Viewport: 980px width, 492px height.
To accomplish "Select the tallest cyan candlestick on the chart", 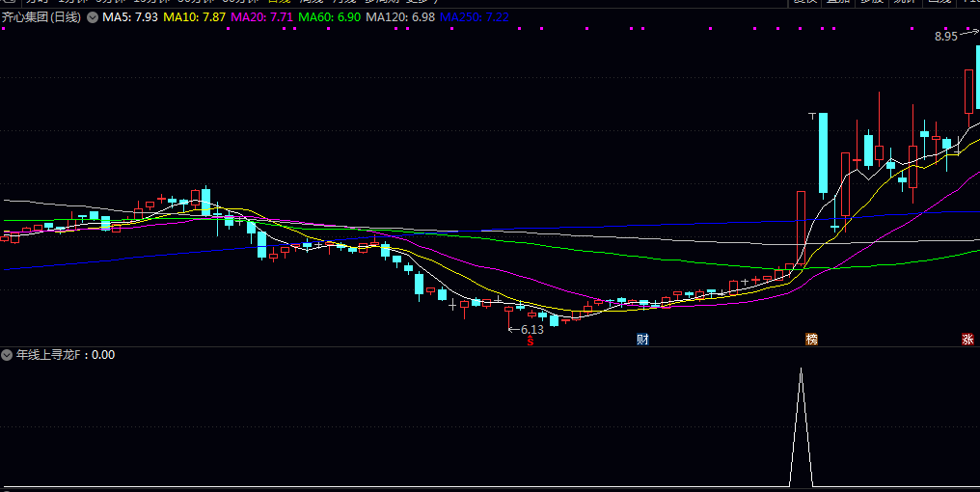I will pyautogui.click(x=823, y=152).
